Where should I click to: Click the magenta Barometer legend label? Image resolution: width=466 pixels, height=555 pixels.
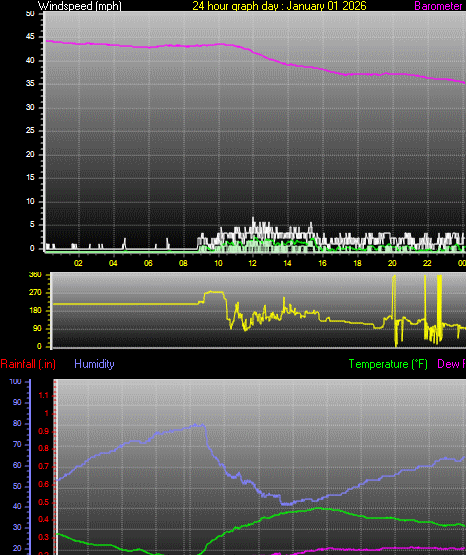(x=438, y=6)
